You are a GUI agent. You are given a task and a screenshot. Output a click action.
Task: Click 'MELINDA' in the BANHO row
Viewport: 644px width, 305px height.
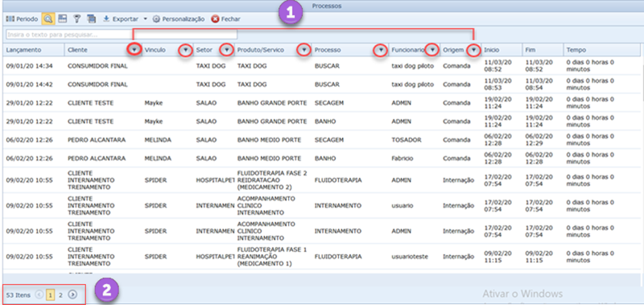click(158, 159)
